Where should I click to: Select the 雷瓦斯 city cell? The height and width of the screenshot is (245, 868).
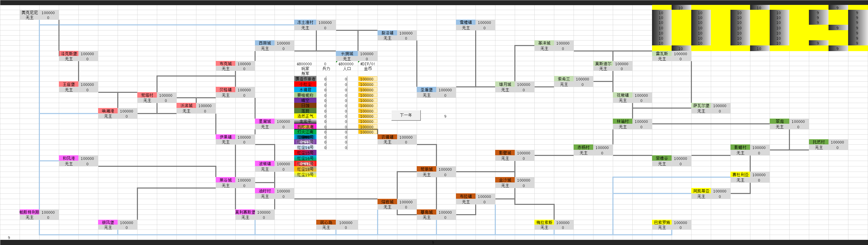pos(662,54)
